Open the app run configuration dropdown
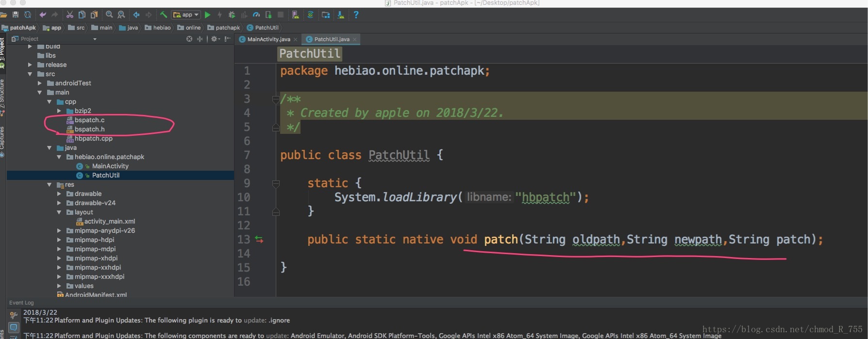868x339 pixels. coord(186,15)
